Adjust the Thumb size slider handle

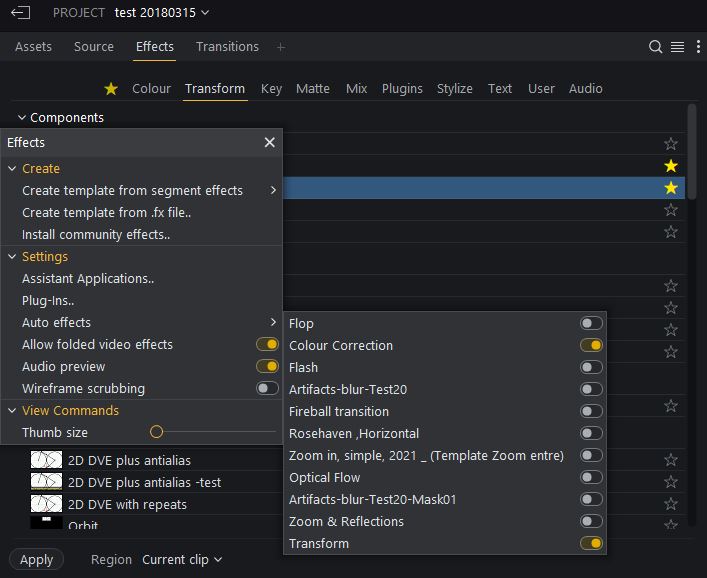156,432
